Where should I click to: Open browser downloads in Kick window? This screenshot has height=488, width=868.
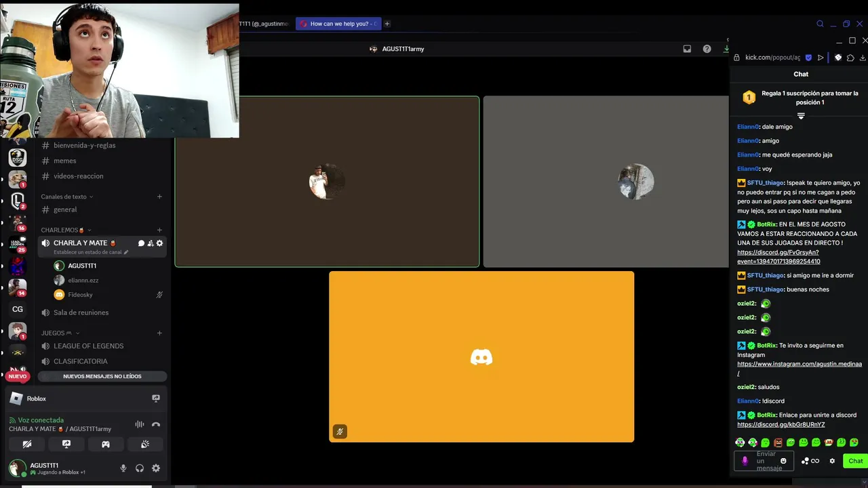pos(863,58)
